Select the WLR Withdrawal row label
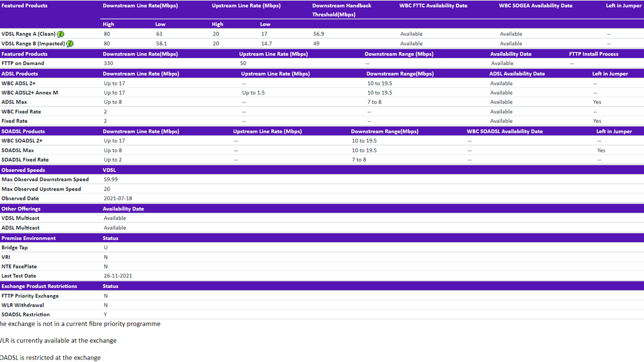 pyautogui.click(x=23, y=305)
